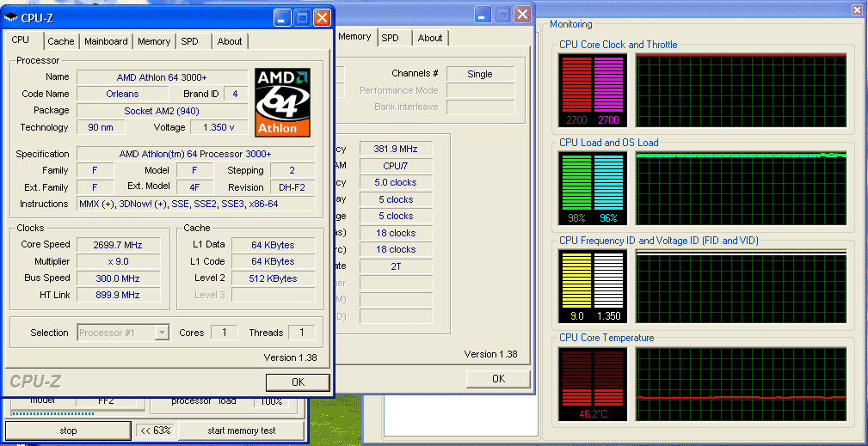Viewport: 868px width, 446px height.
Task: Click OK in the rear Memory window
Action: click(498, 379)
